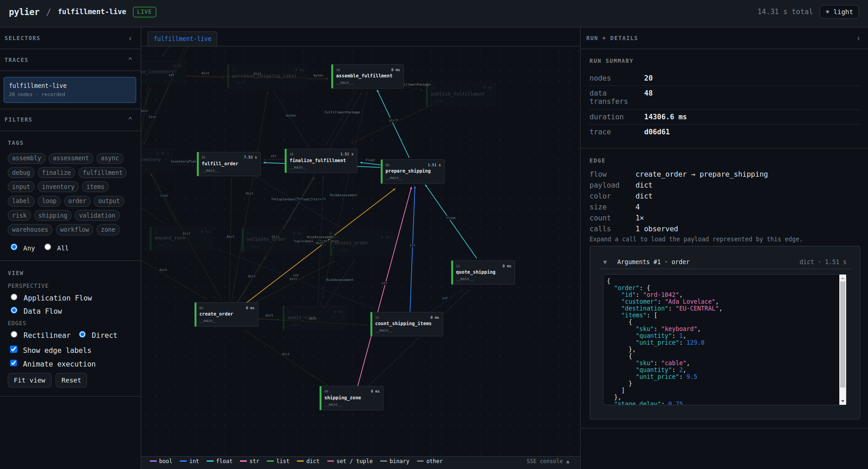Select the fulfill_order node
This screenshot has height=469, width=868.
(x=229, y=164)
